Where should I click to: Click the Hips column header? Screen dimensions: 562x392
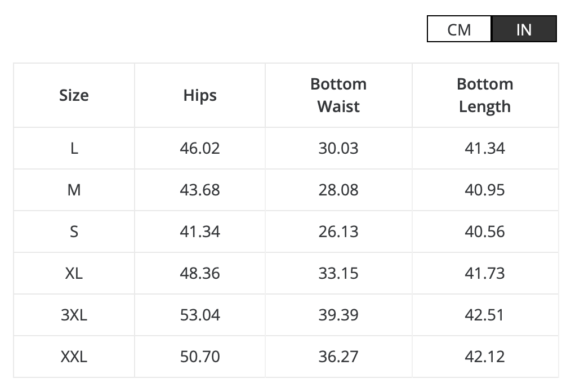point(200,95)
